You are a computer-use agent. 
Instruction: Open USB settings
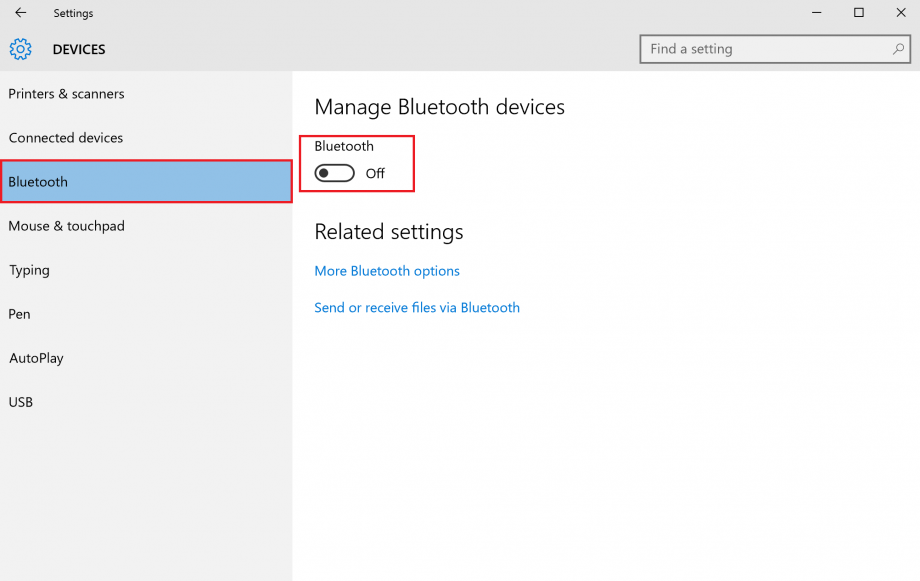pos(20,401)
